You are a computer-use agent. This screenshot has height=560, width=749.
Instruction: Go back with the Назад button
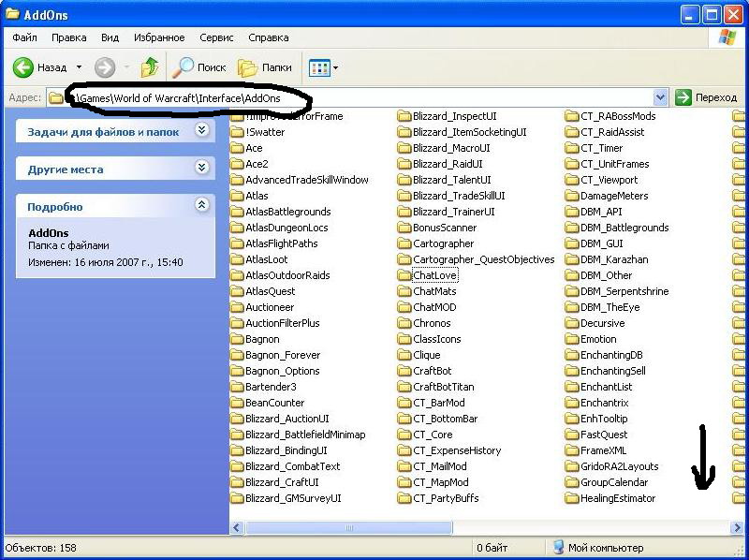39,67
